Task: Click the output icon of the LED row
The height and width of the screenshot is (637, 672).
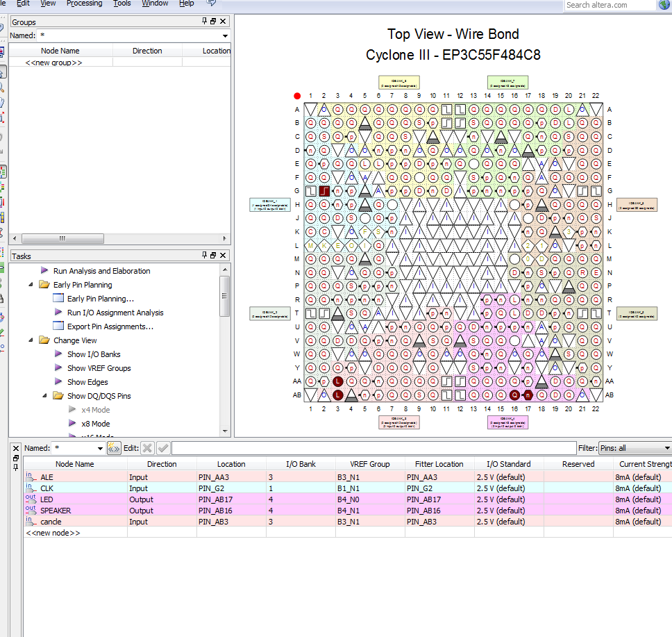Action: [31, 499]
